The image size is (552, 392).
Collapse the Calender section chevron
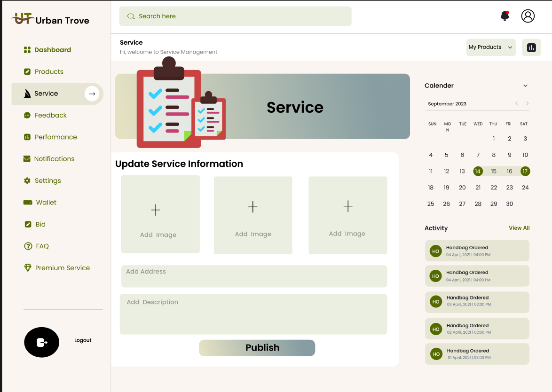tap(525, 86)
